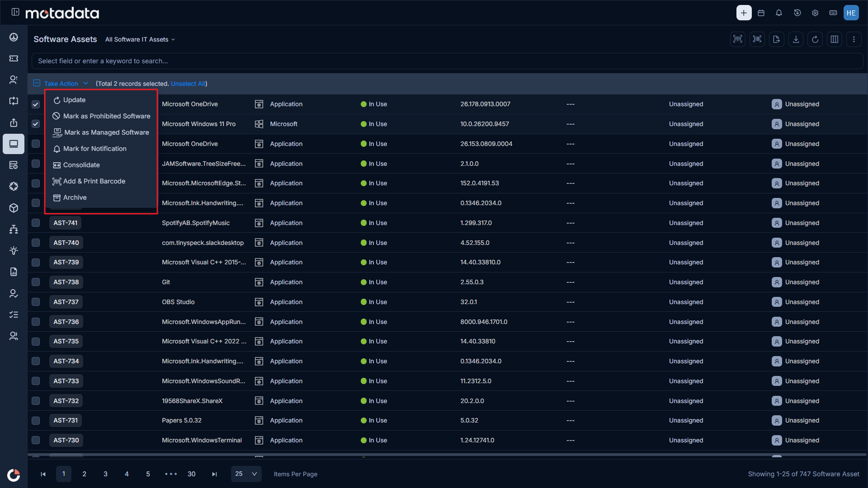This screenshot has width=868, height=488.
Task: Click the refresh list icon
Action: tap(815, 39)
